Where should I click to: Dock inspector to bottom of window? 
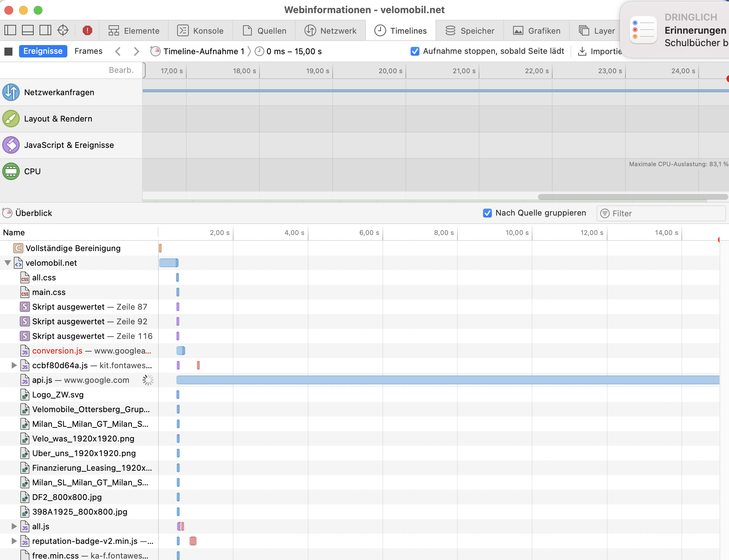(x=28, y=30)
